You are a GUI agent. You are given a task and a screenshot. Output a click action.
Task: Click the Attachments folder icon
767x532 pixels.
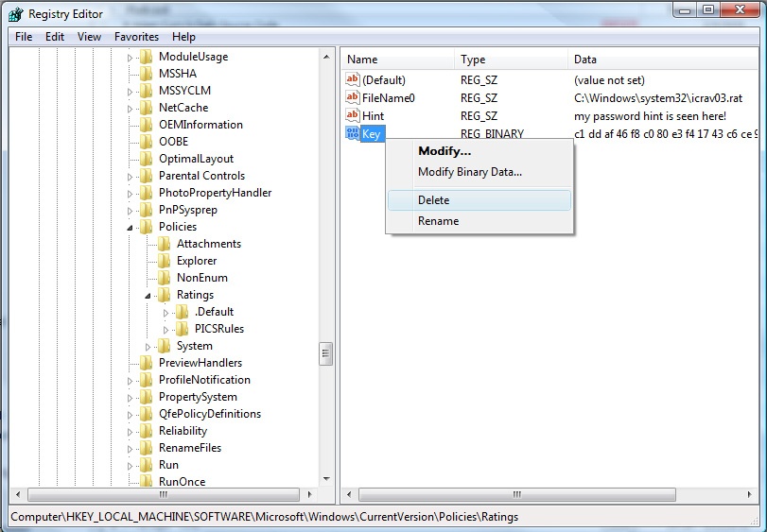(164, 244)
